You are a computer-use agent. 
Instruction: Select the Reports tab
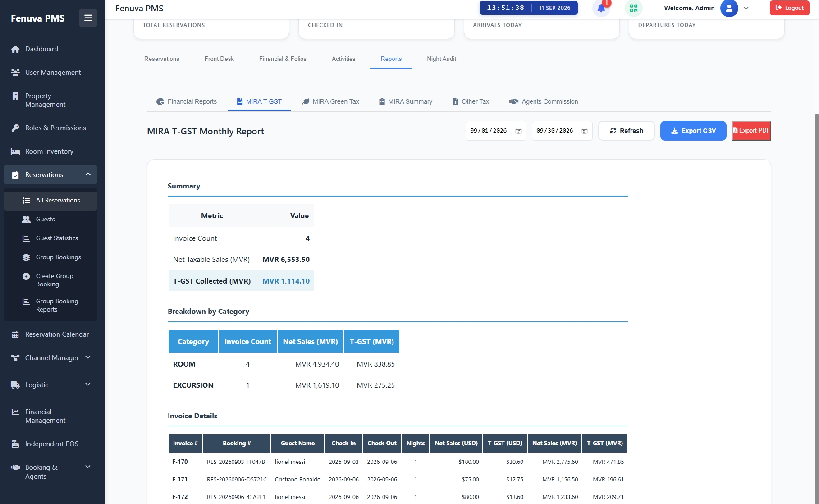[x=391, y=59]
